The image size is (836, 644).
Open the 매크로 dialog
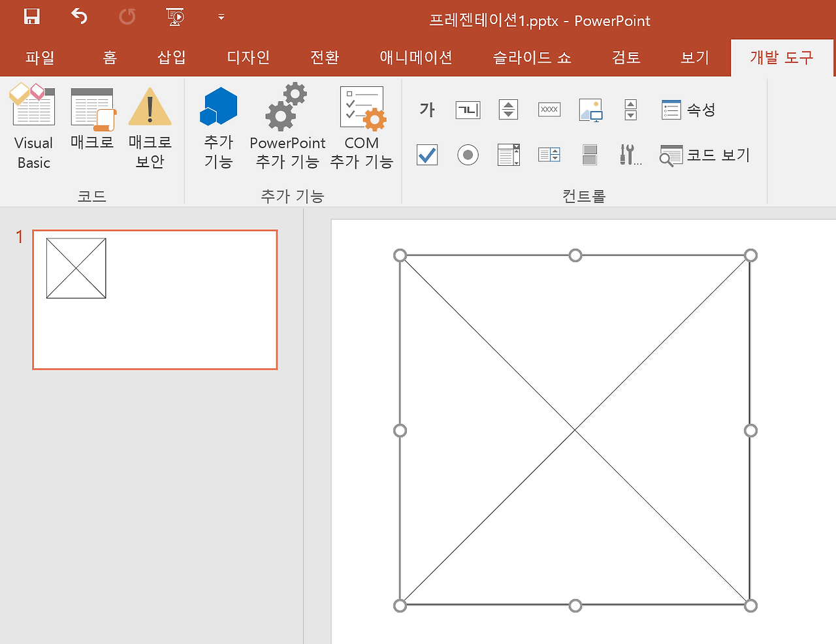click(92, 119)
